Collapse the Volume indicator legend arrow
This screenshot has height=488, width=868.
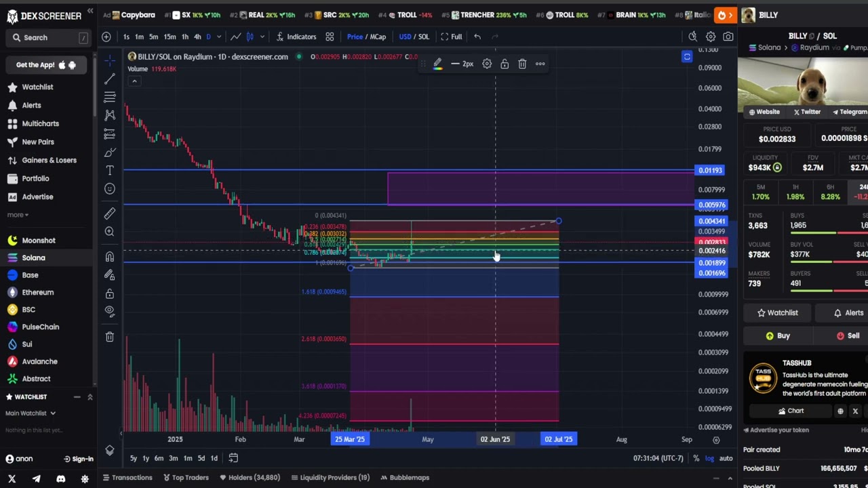[x=134, y=81]
